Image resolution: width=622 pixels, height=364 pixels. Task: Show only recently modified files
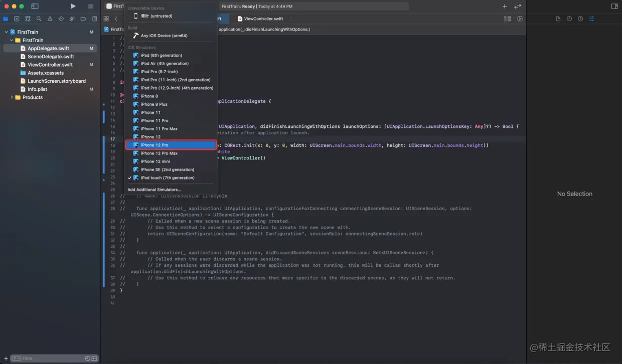tap(88, 358)
